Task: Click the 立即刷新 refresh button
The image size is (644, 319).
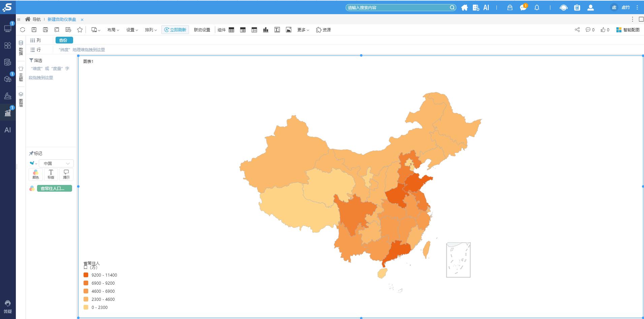Action: tap(175, 30)
